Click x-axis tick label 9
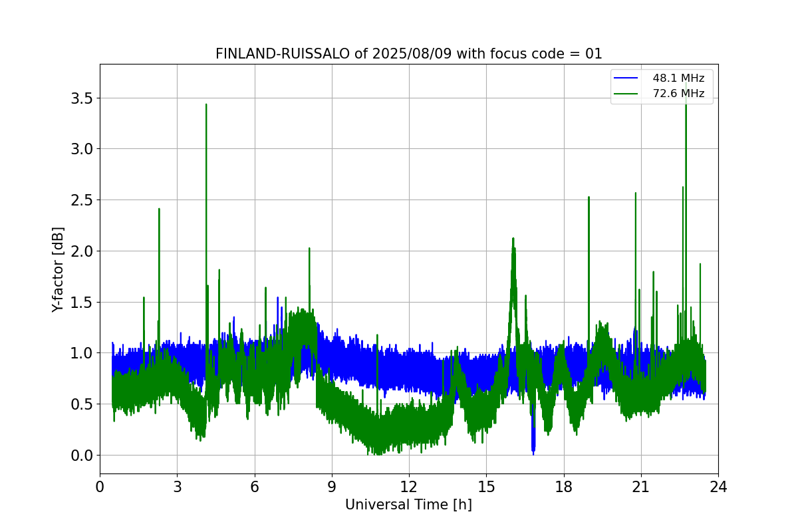The width and height of the screenshot is (798, 532). (x=332, y=487)
